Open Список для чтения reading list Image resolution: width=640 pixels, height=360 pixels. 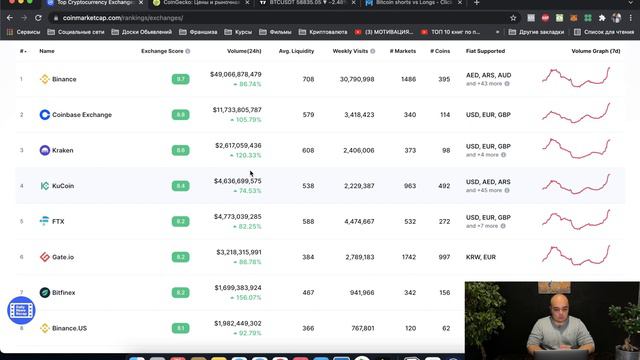(x=604, y=32)
